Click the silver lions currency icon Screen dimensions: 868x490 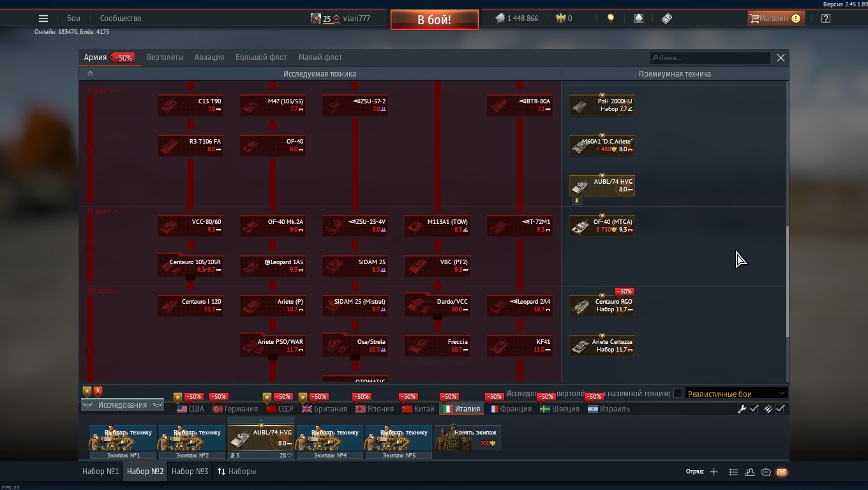point(500,19)
